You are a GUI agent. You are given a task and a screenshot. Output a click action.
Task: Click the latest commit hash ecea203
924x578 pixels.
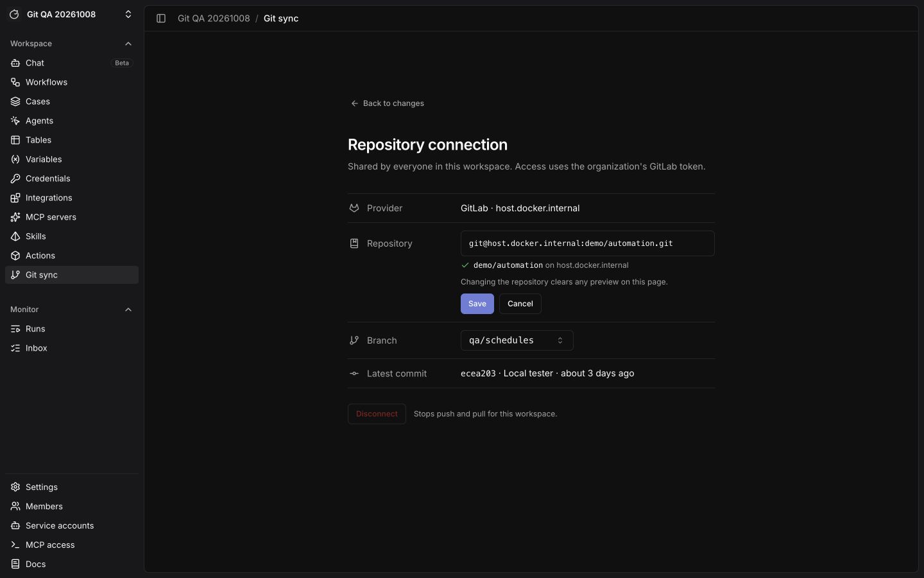478,374
